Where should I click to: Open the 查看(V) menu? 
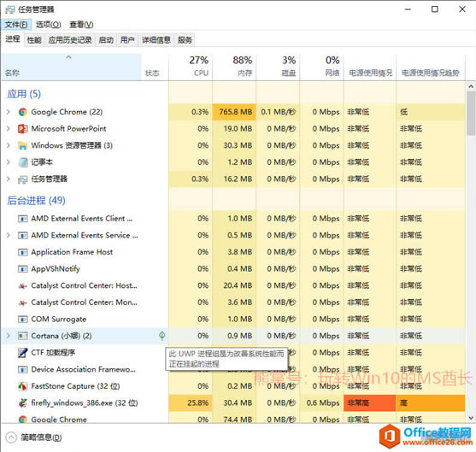[x=81, y=25]
